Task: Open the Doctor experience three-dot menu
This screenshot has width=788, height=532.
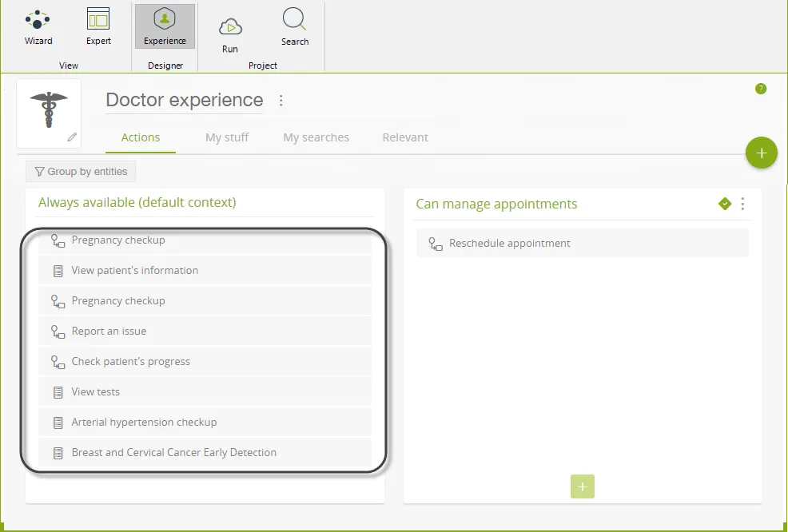Action: (x=281, y=101)
